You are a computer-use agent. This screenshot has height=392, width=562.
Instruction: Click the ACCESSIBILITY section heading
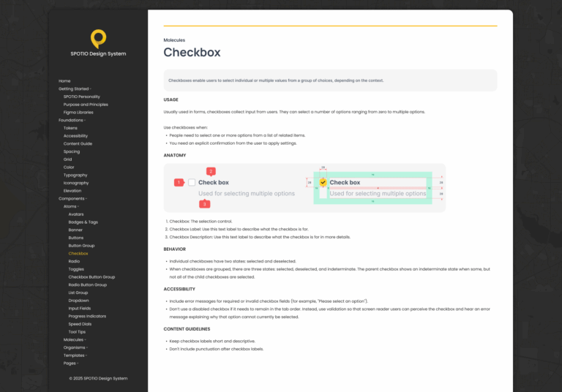(x=179, y=289)
